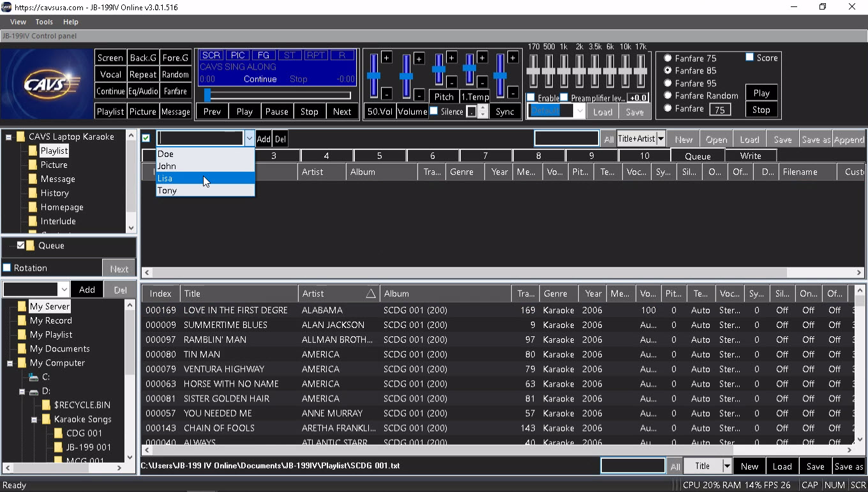
Task: Click the 170 Hz equalizer slider
Action: point(533,71)
